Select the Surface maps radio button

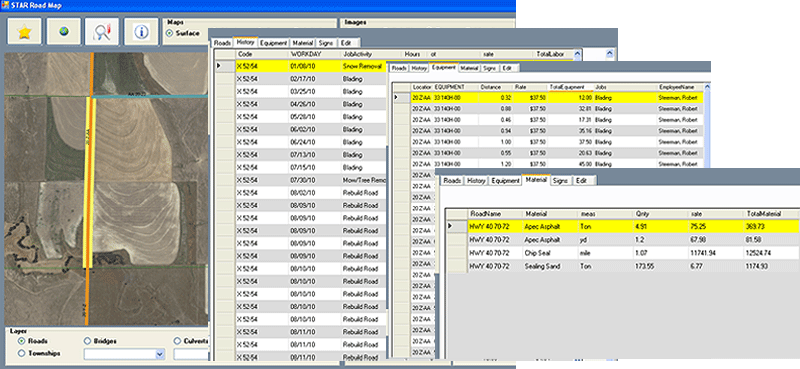[x=169, y=33]
